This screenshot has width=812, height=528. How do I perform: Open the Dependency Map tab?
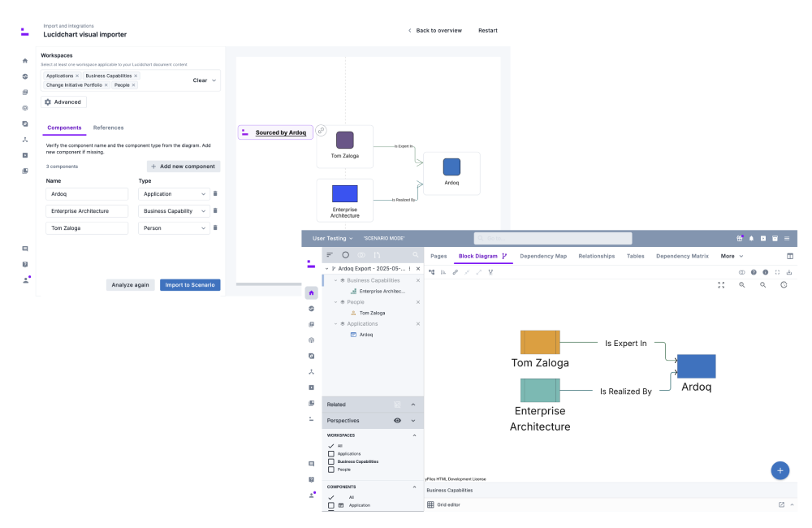click(x=543, y=256)
